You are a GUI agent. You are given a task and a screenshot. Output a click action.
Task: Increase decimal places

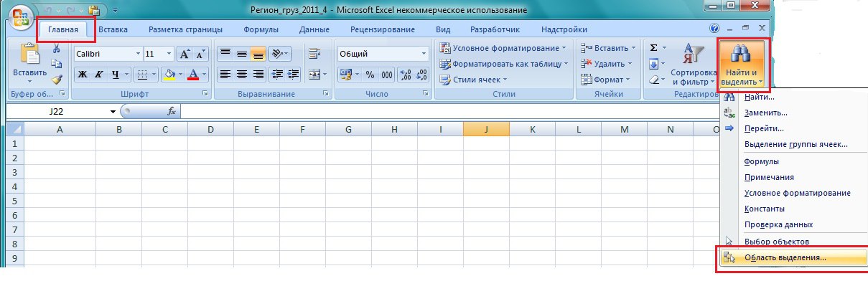(405, 74)
